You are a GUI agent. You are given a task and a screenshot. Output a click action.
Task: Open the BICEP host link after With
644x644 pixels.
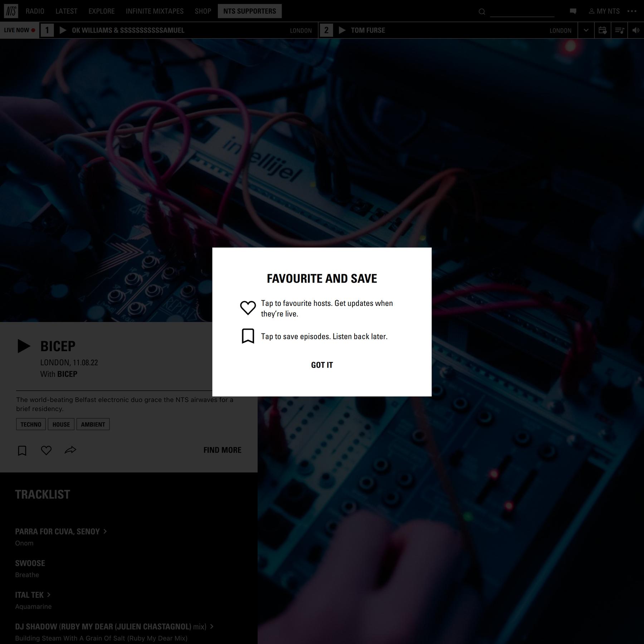point(67,374)
